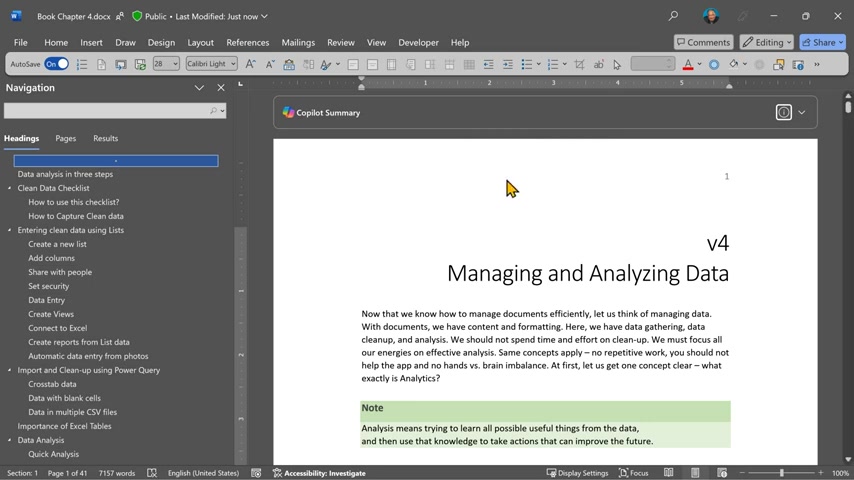The height and width of the screenshot is (480, 854).
Task: Click Accessibility: Investigate in status bar
Action: pos(319,473)
